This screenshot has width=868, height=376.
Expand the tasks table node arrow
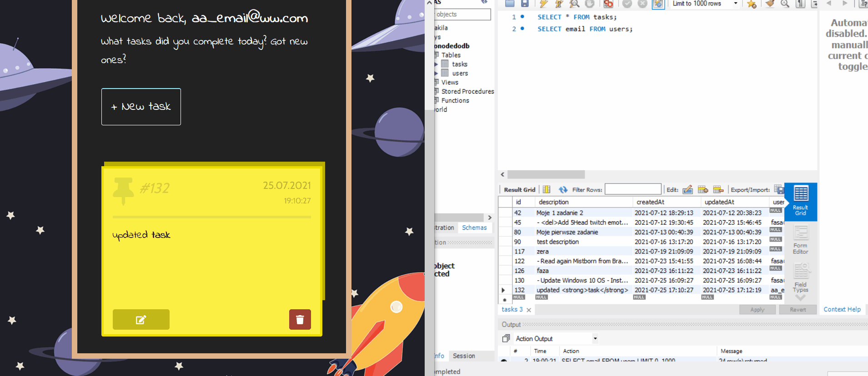click(x=436, y=64)
